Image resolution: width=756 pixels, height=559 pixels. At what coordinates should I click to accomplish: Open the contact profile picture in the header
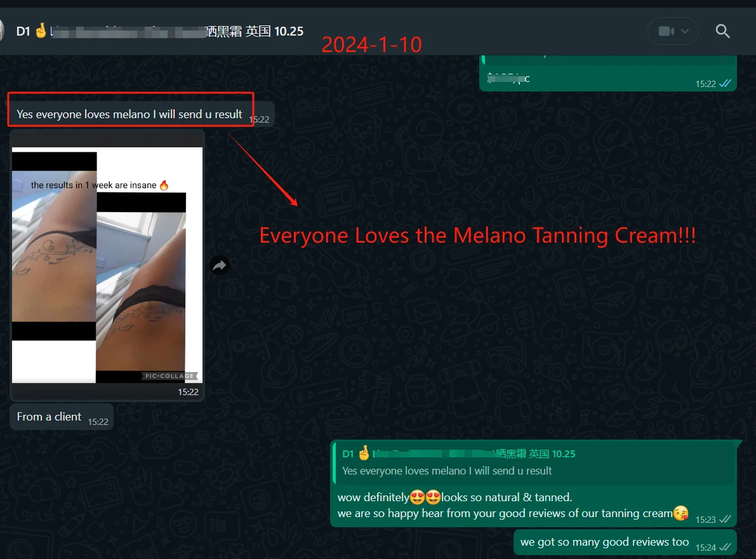[x=1, y=31]
